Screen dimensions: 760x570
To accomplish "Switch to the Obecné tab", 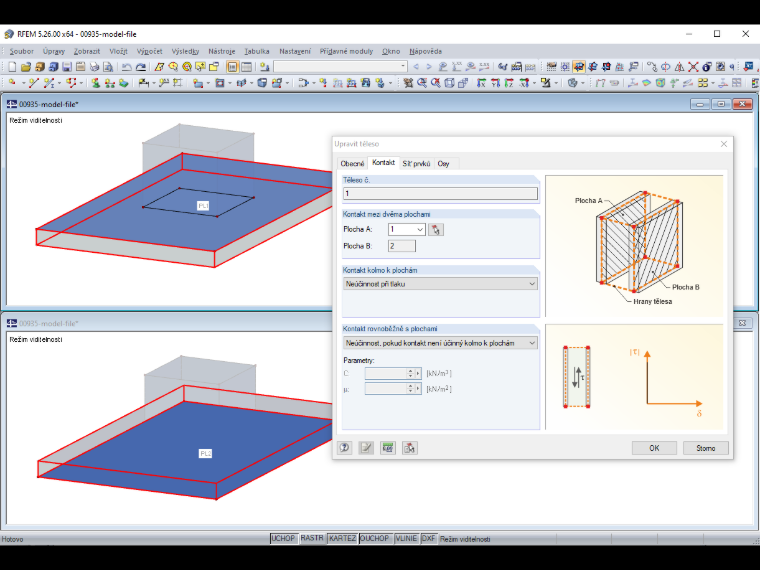I will (x=352, y=163).
